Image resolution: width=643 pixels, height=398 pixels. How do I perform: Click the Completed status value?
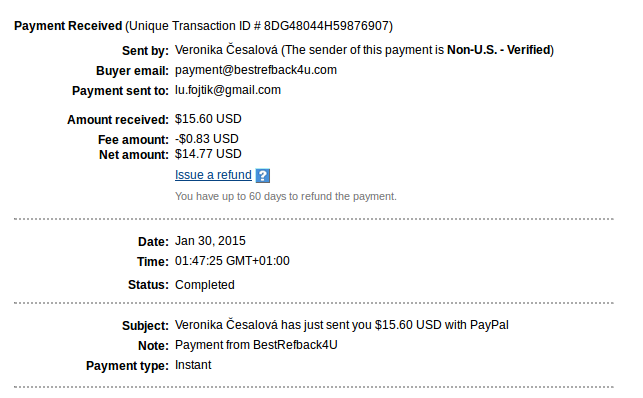click(205, 285)
